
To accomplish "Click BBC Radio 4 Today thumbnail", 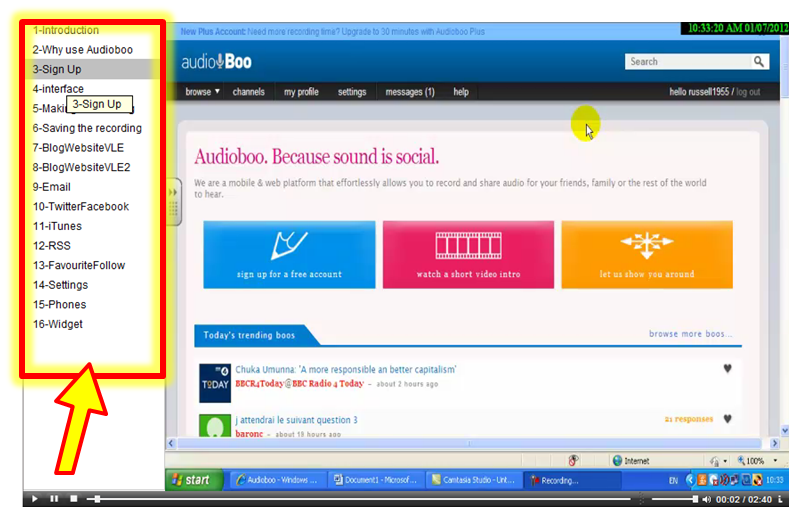I will (x=215, y=383).
